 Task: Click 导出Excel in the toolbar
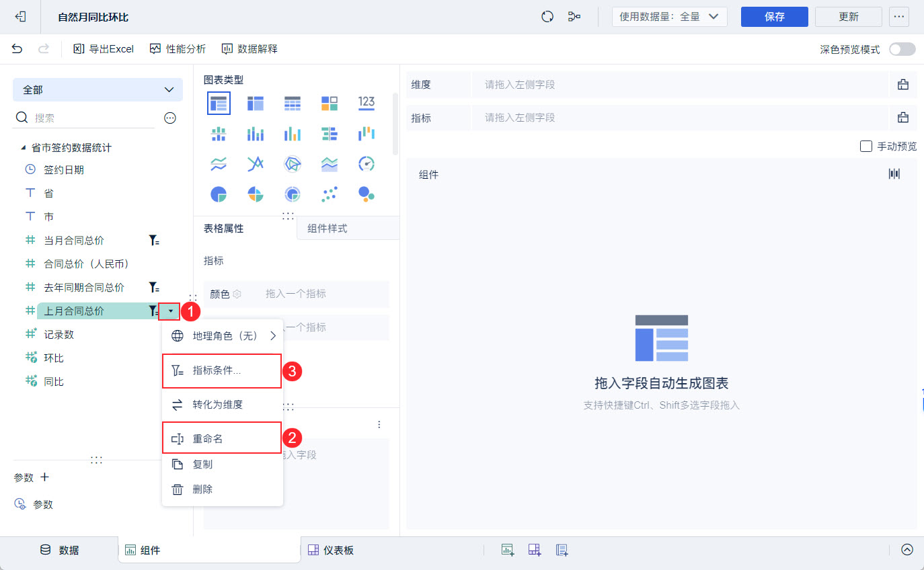coord(104,48)
